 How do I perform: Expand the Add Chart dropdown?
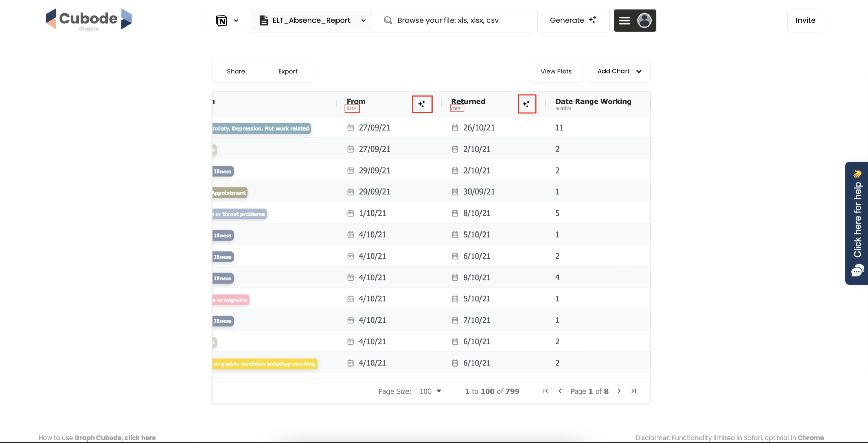(619, 71)
